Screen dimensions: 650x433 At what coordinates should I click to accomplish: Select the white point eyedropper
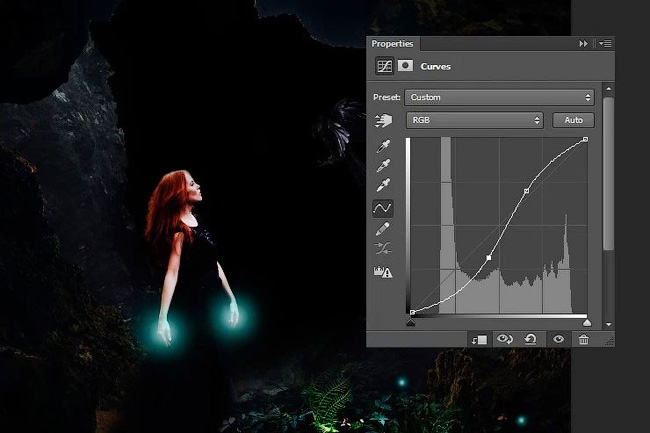(x=383, y=185)
